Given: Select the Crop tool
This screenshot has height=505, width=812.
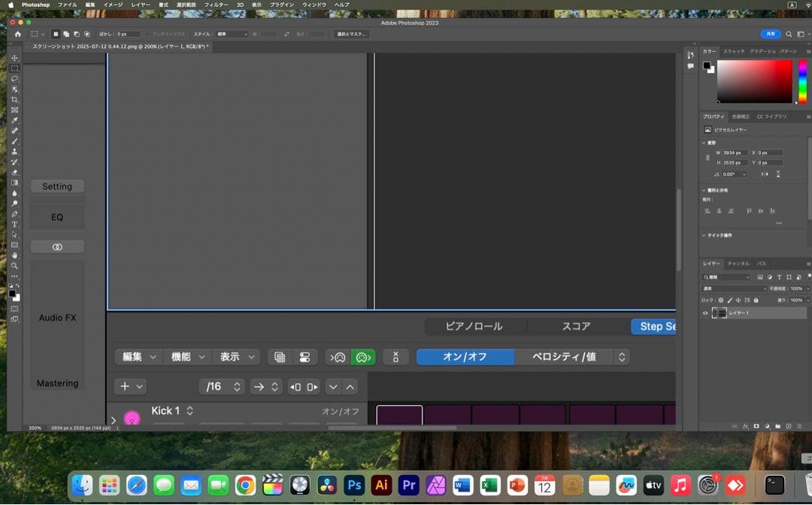Looking at the screenshot, I should tap(14, 99).
